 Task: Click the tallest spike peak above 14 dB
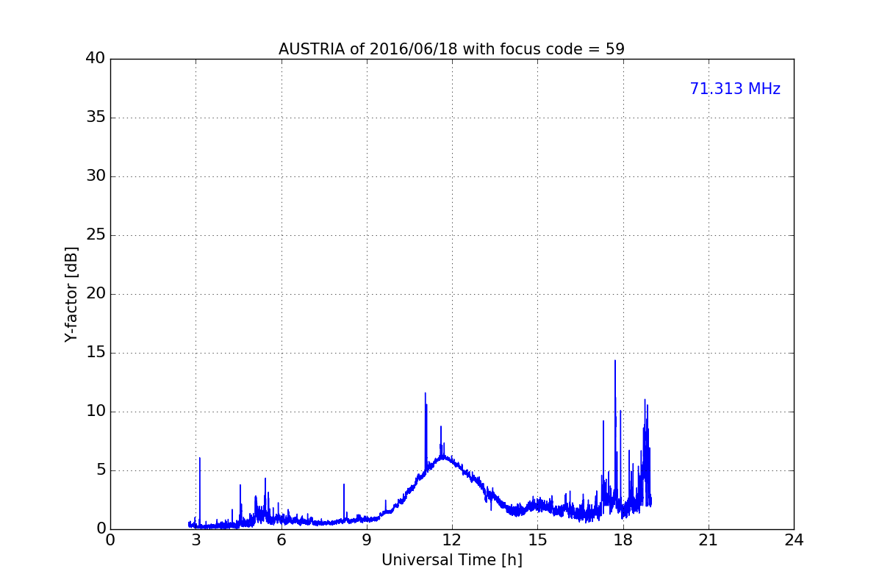coord(615,361)
